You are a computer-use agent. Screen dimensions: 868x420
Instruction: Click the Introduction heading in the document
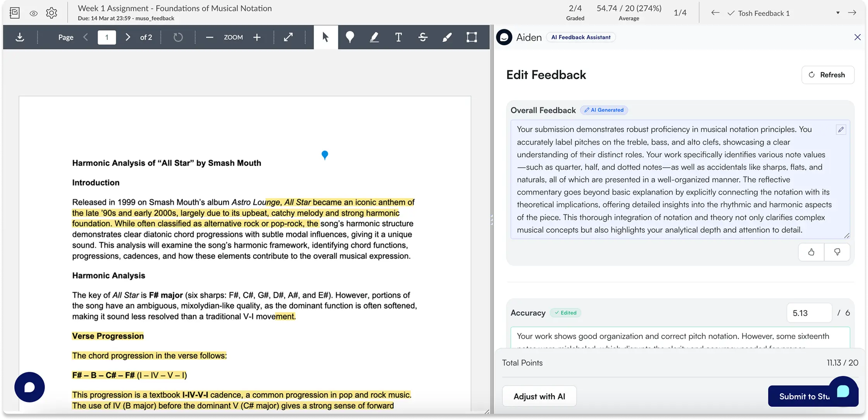[96, 182]
